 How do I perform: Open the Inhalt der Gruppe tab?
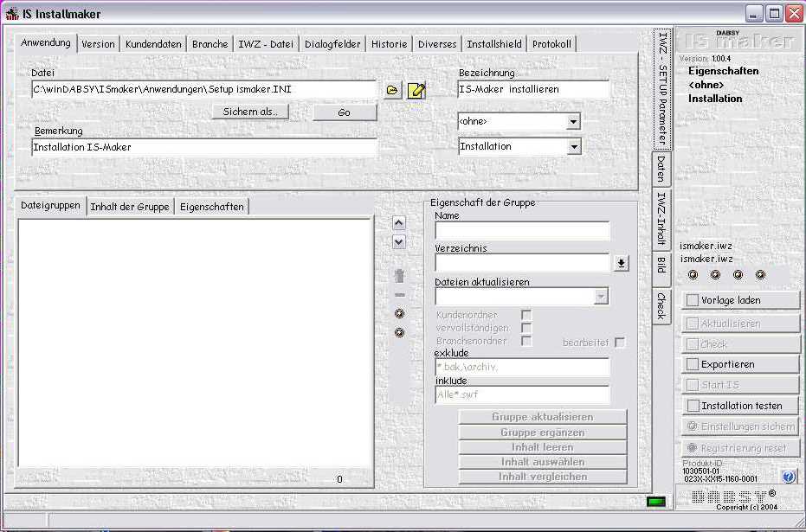[x=130, y=207]
